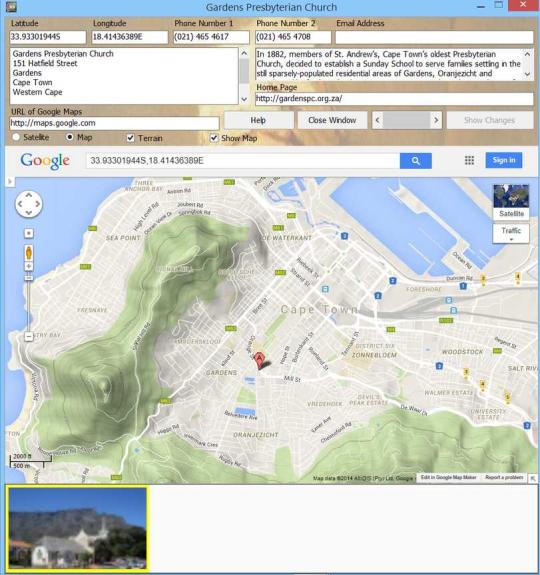Collapse the map footer arrow icon
This screenshot has width=540, height=575.
[x=533, y=478]
